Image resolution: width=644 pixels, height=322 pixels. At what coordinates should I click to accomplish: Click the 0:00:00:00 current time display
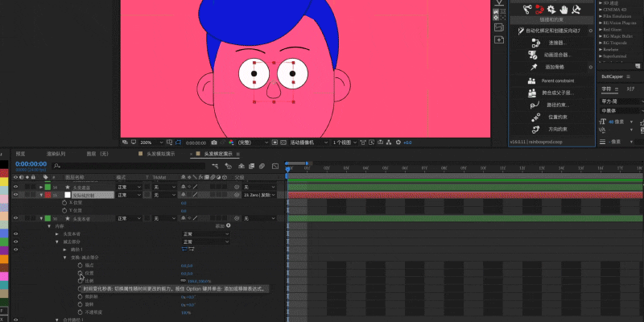[31, 164]
